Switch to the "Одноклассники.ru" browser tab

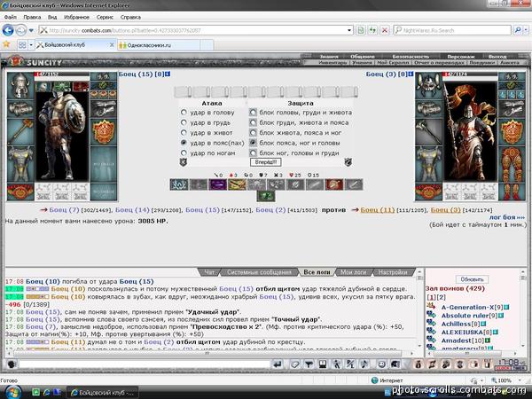click(159, 45)
